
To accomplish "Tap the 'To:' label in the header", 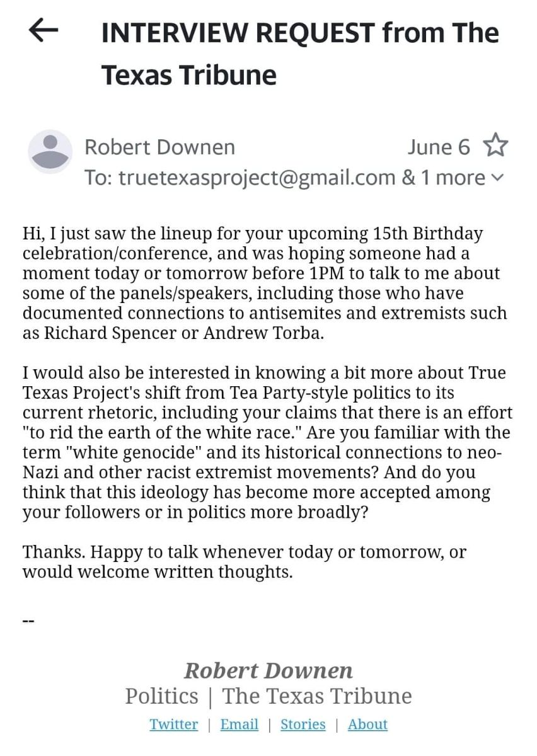I will [x=99, y=178].
